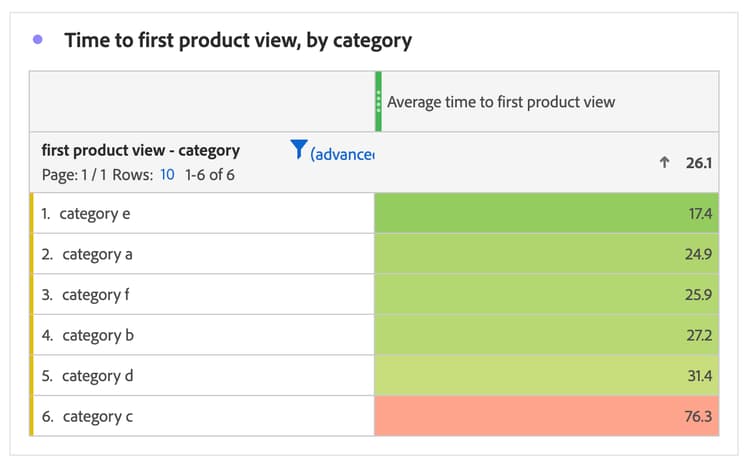750x470 pixels.
Task: Click the 24.9 value cell
Action: [546, 254]
